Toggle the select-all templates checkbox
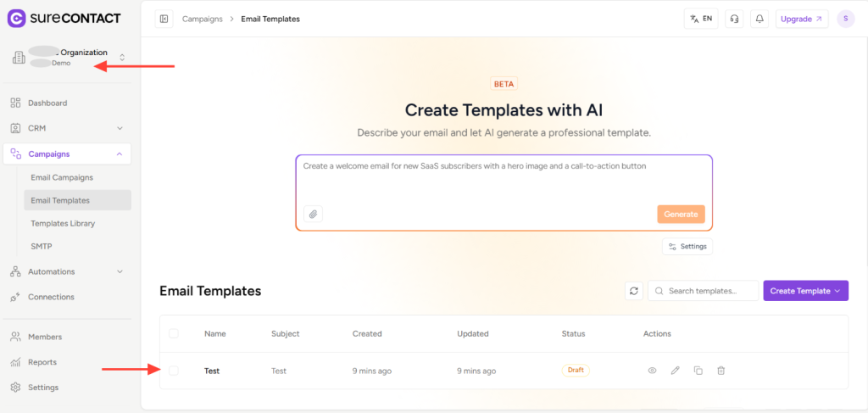The height and width of the screenshot is (413, 868). (174, 334)
